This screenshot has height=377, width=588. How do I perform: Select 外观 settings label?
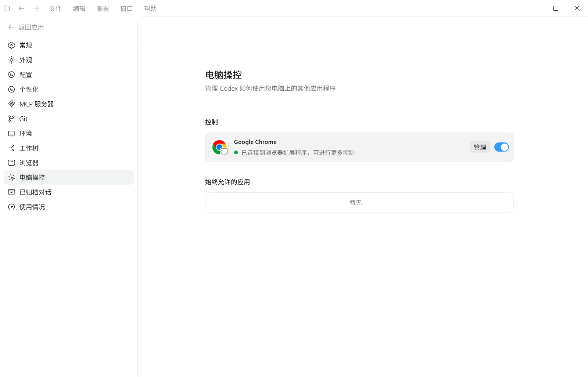click(x=26, y=60)
